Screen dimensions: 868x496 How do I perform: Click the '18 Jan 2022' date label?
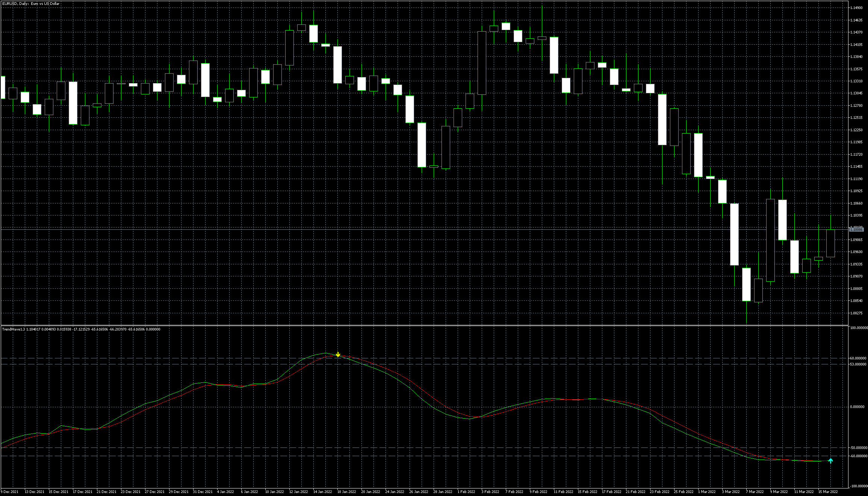(346, 492)
